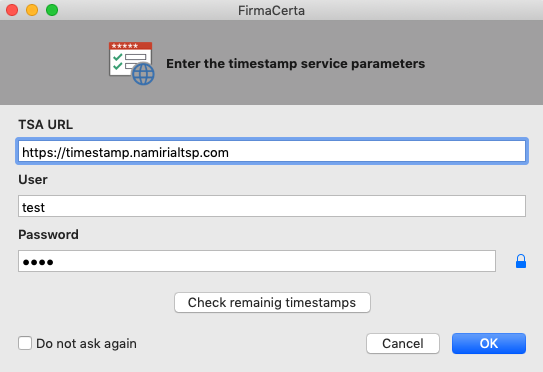
Task: Click the 'User' label above the field
Action: (33, 179)
